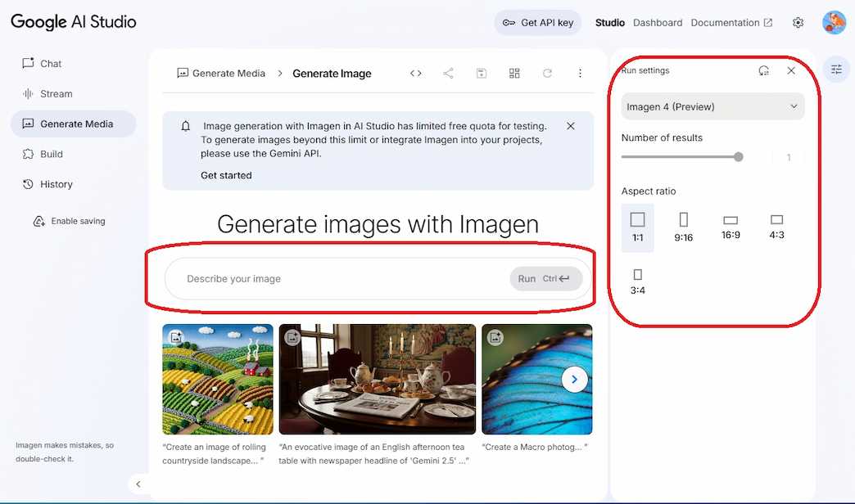Toggle the Run settings panel
The height and width of the screenshot is (504, 855).
pyautogui.click(x=836, y=70)
